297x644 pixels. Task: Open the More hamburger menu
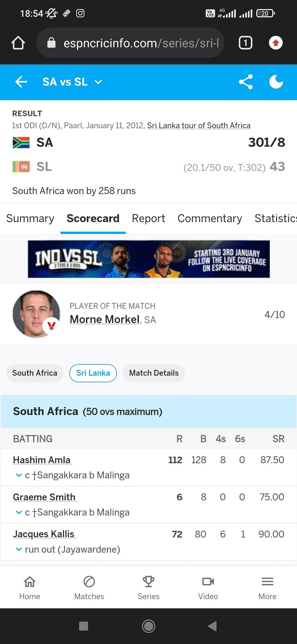pyautogui.click(x=267, y=588)
